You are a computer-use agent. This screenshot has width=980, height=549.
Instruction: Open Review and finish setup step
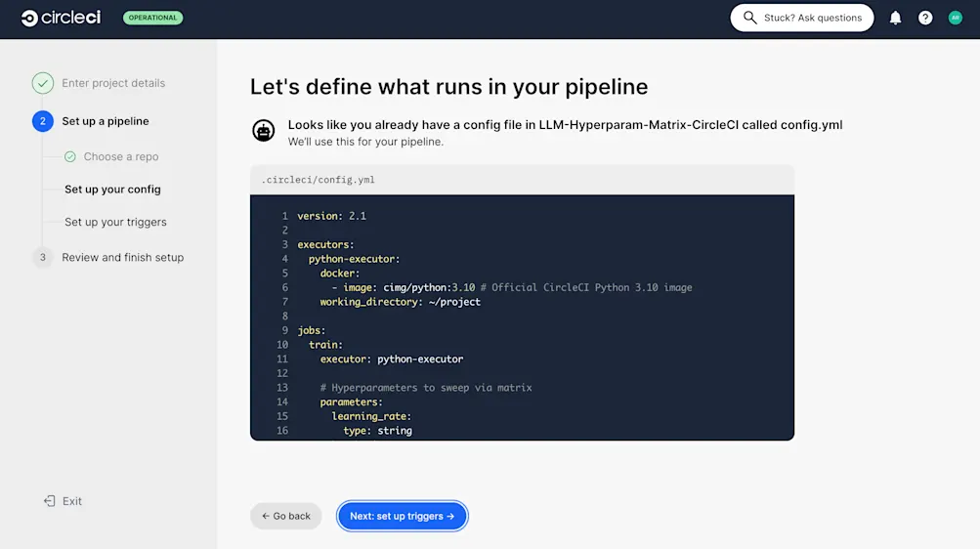[x=122, y=257]
